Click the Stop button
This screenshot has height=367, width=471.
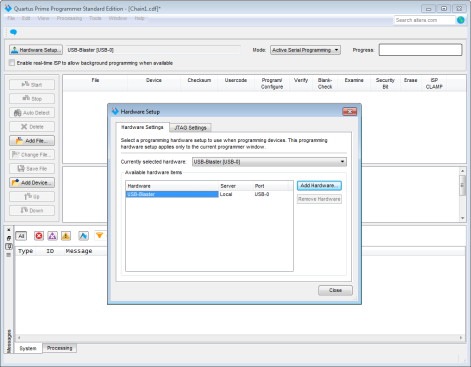click(32, 99)
